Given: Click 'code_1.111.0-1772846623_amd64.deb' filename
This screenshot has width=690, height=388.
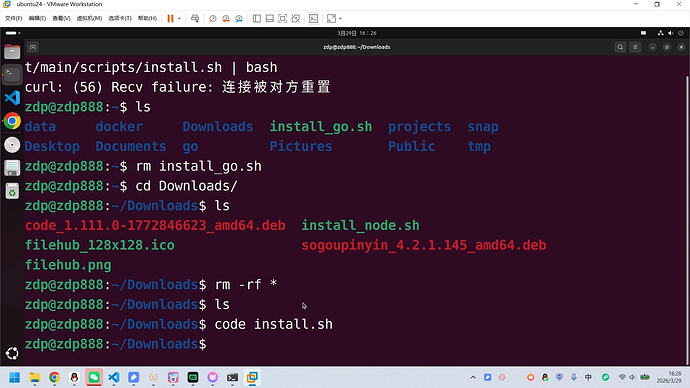Looking at the screenshot, I should pyautogui.click(x=155, y=225).
